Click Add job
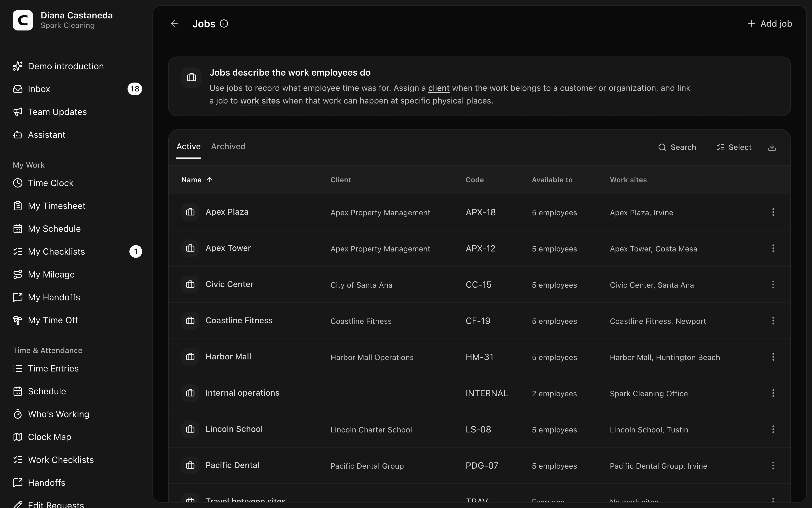The image size is (812, 508). coord(770,23)
